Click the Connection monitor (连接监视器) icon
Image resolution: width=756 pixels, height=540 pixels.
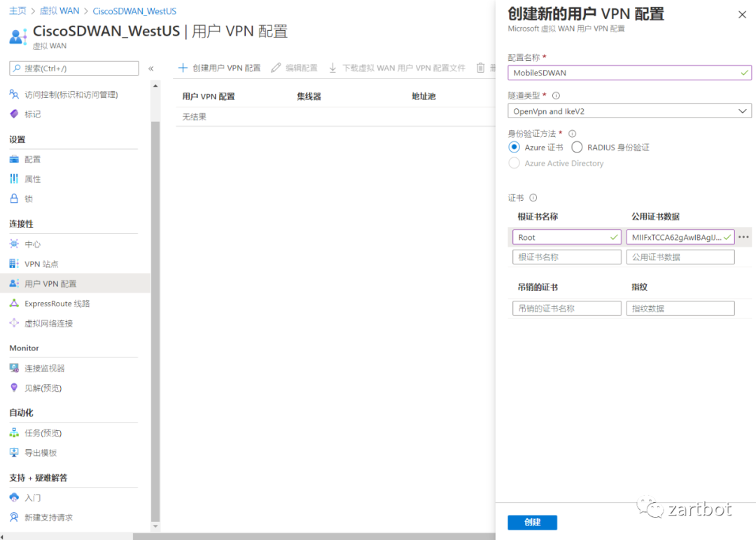click(x=14, y=368)
